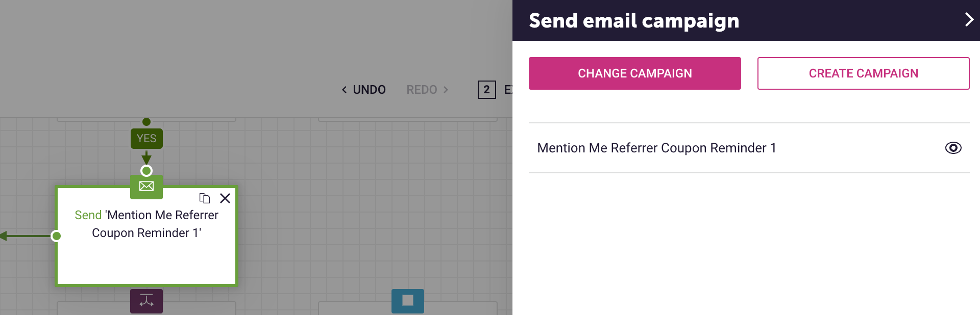This screenshot has width=980, height=315.
Task: Click the arrow line leaving node leftward
Action: (26, 236)
